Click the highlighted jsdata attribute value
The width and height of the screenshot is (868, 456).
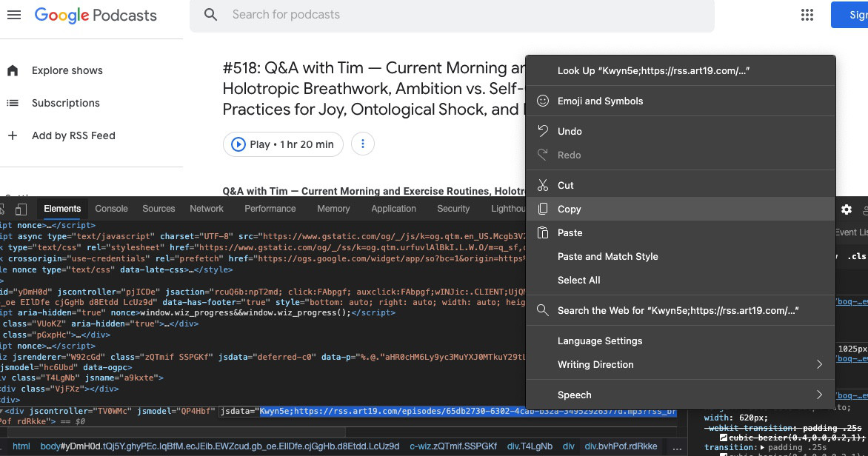click(x=468, y=411)
